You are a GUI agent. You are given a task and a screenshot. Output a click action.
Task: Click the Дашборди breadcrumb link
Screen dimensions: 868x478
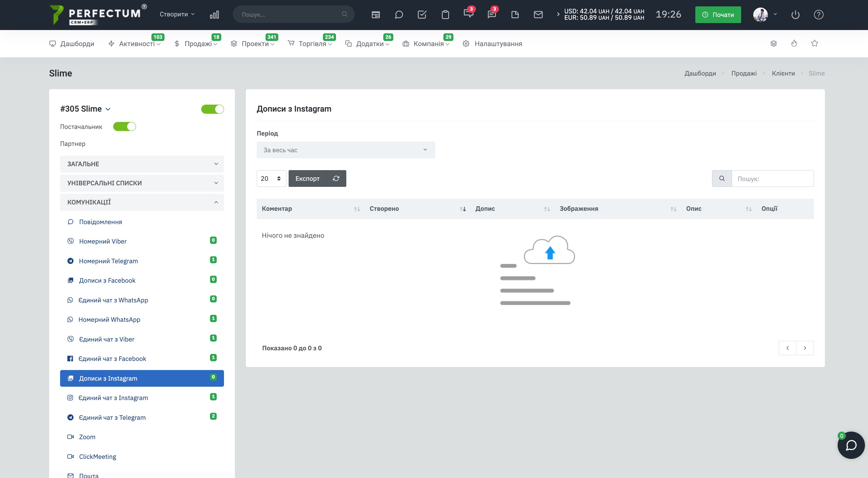coord(700,73)
